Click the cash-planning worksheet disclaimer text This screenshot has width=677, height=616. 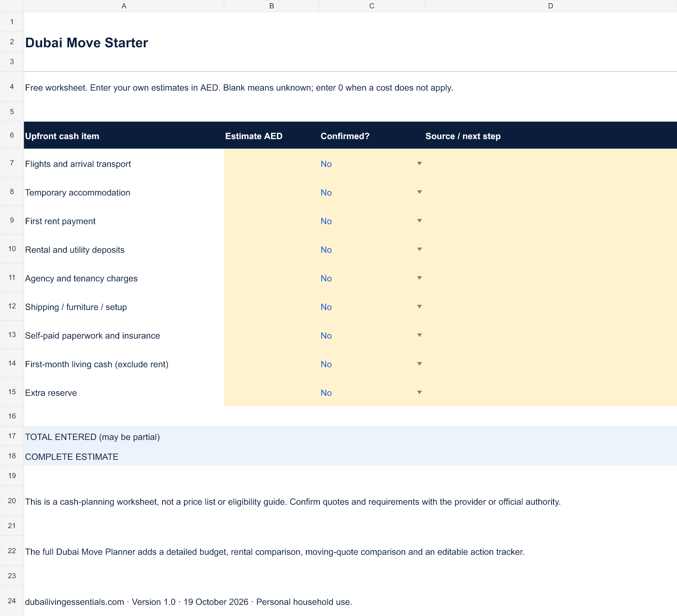point(293,502)
